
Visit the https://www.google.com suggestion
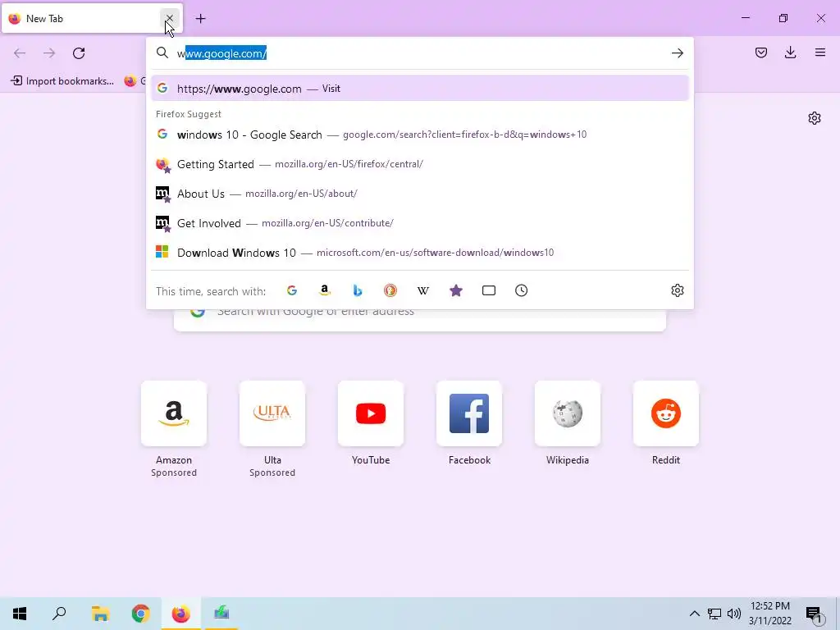[x=419, y=89]
